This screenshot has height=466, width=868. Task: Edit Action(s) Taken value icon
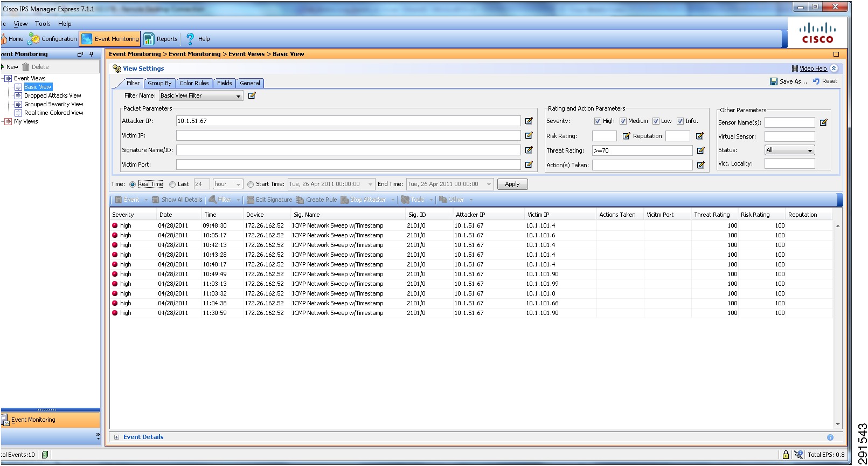tap(700, 165)
